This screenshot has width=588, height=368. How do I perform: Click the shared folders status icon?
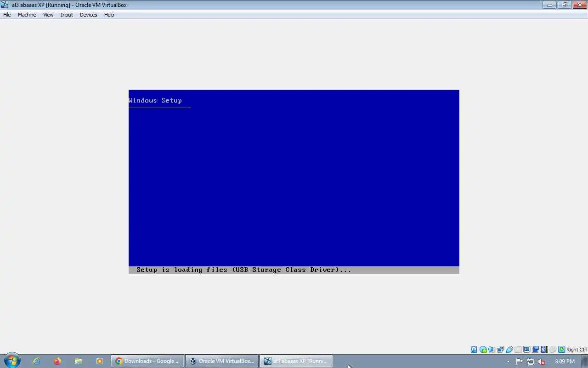pos(518,350)
